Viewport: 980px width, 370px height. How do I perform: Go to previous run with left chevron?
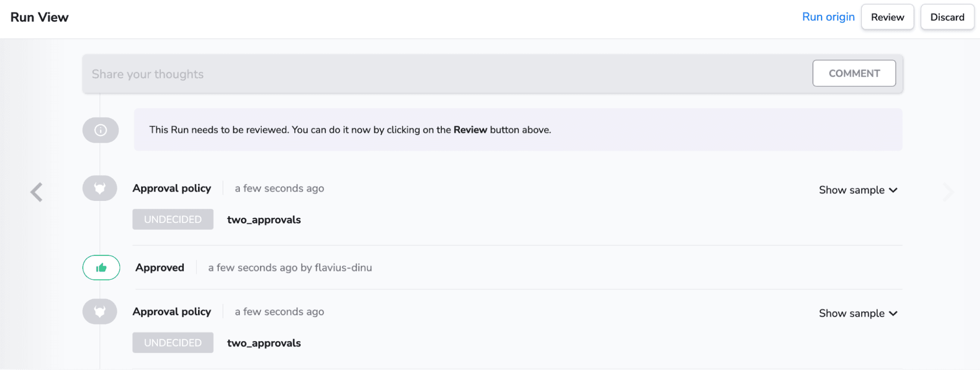click(x=37, y=192)
